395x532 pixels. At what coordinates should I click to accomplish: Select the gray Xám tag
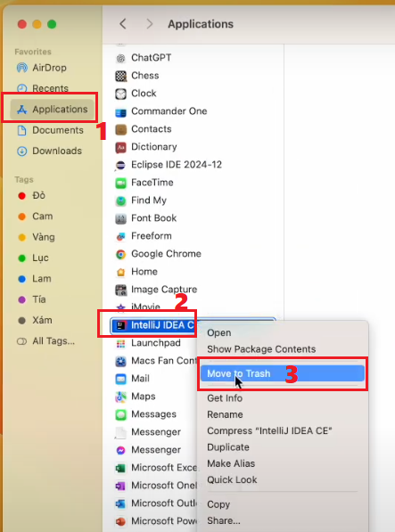pyautogui.click(x=35, y=320)
